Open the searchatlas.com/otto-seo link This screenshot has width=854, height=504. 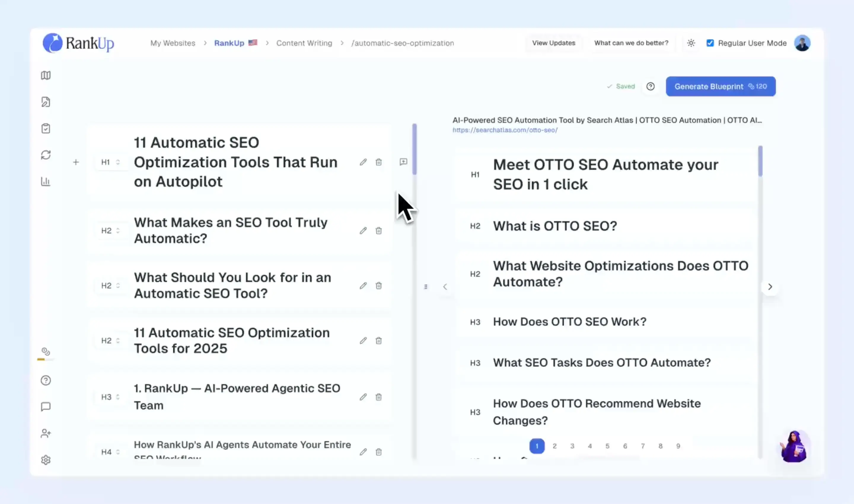505,130
